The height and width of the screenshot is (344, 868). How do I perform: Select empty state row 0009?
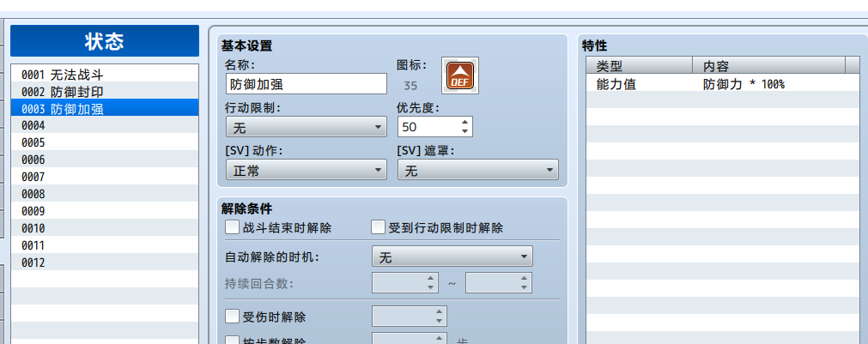[105, 211]
